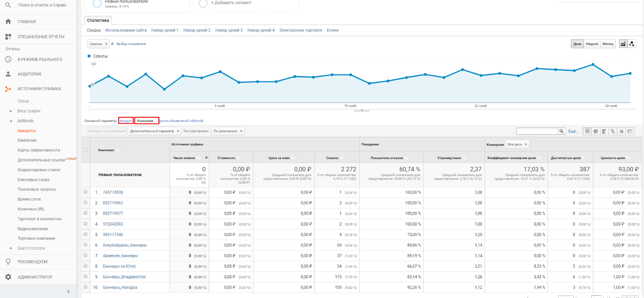Click the chart collapse handle below the graph

click(362, 110)
